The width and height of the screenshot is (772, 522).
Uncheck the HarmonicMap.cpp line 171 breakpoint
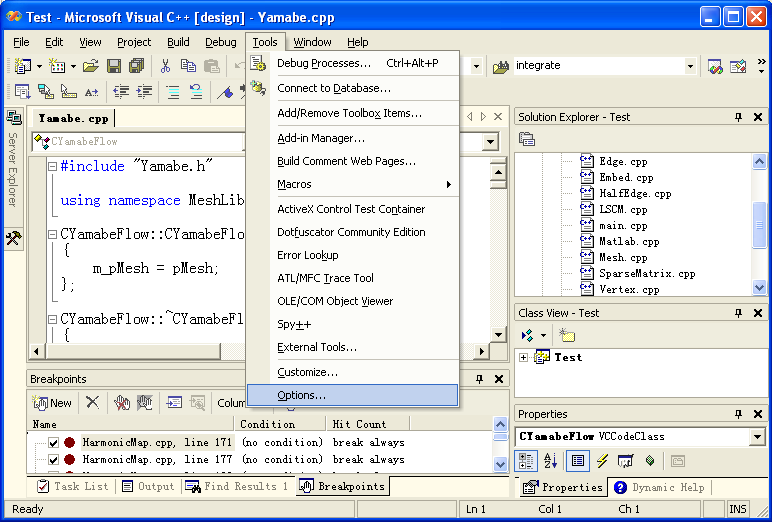click(x=53, y=443)
